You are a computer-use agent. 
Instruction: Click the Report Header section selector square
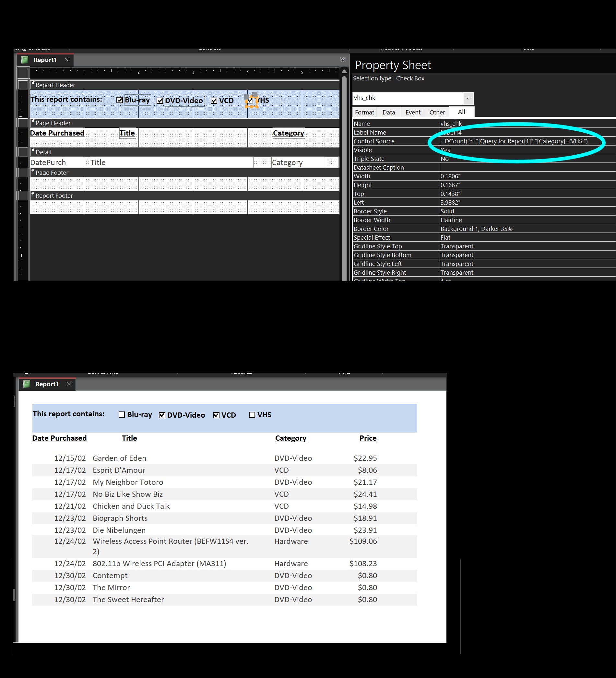(23, 85)
